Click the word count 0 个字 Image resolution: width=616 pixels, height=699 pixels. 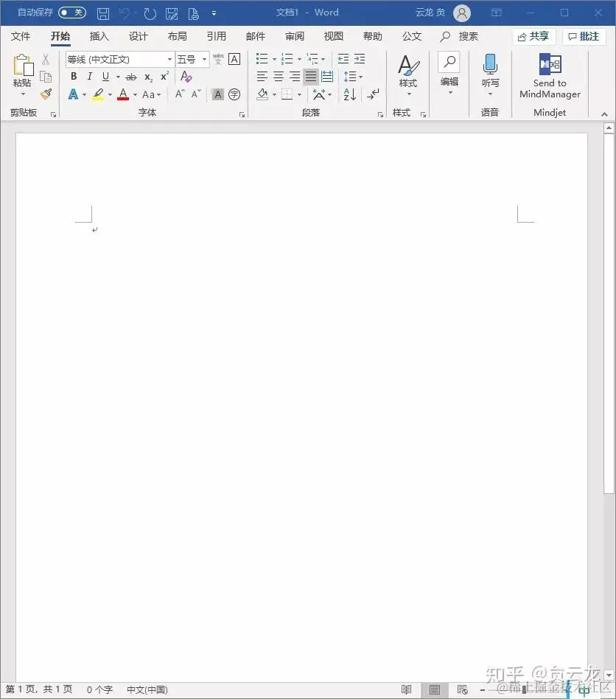99,689
